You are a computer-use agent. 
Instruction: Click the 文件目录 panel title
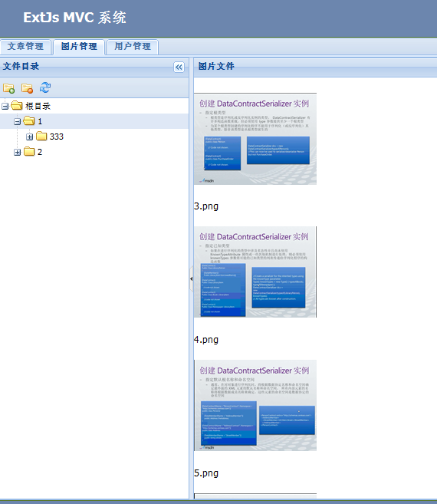(21, 66)
